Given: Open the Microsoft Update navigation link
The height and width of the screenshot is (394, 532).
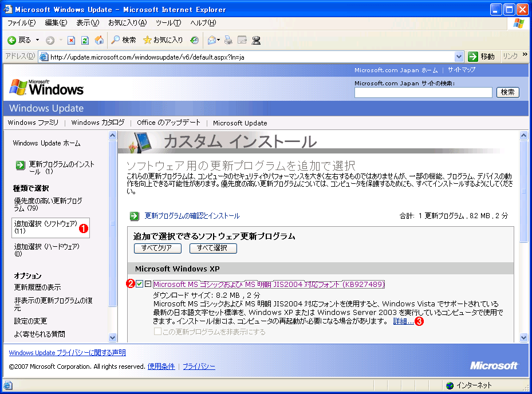Looking at the screenshot, I should 240,123.
